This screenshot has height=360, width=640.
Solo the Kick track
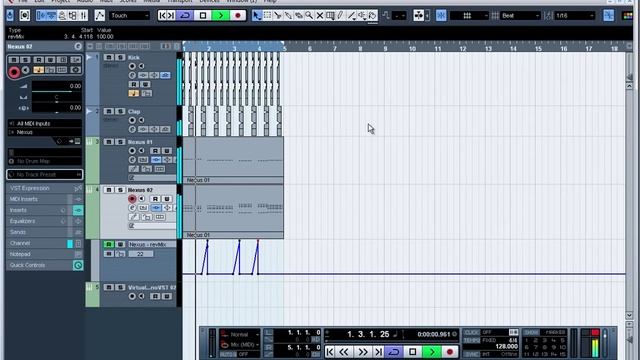tap(120, 57)
